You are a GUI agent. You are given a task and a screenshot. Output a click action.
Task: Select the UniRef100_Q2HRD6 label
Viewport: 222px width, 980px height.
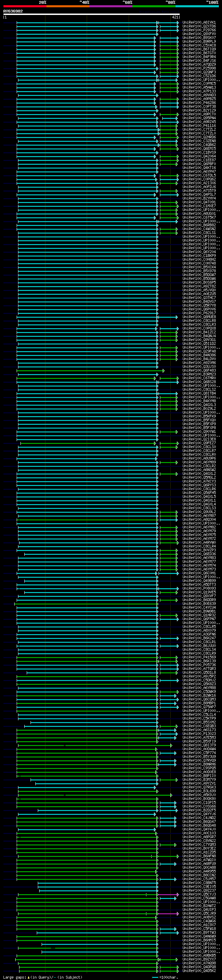pos(199,137)
